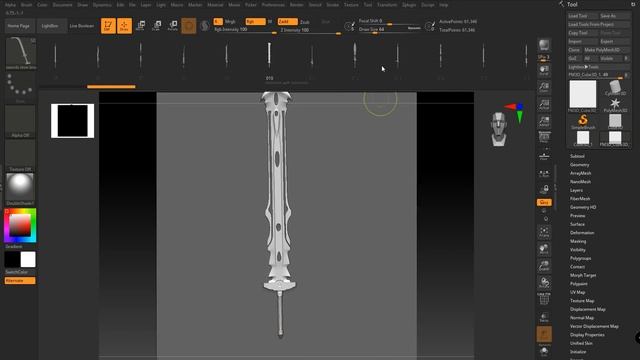This screenshot has height=360, width=640.
Task: Click the BPR render sphere icon
Action: pyautogui.click(x=544, y=45)
